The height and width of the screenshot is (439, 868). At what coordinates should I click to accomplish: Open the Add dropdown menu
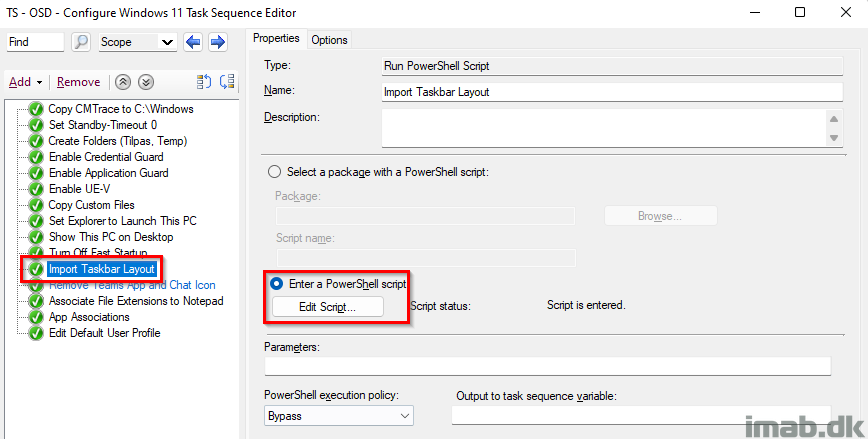25,82
